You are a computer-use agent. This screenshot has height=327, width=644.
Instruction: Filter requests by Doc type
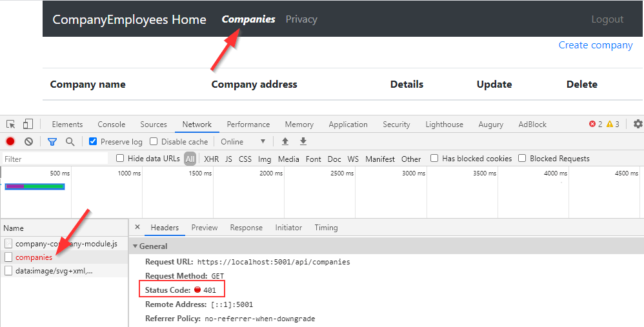pyautogui.click(x=334, y=159)
